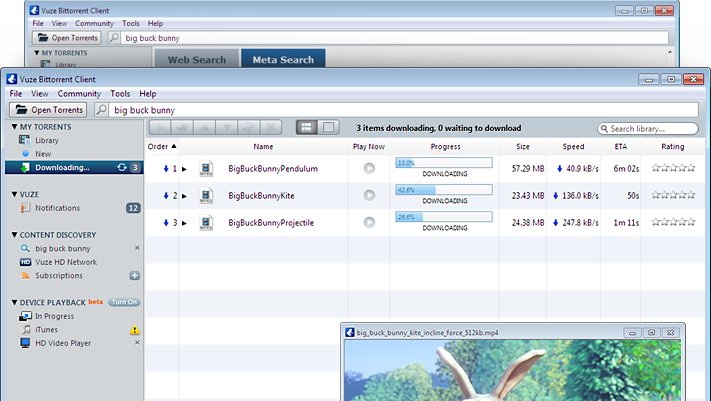The height and width of the screenshot is (401, 711).
Task: Click the Subscriptions RSS icon in sidebar
Action: 26,275
